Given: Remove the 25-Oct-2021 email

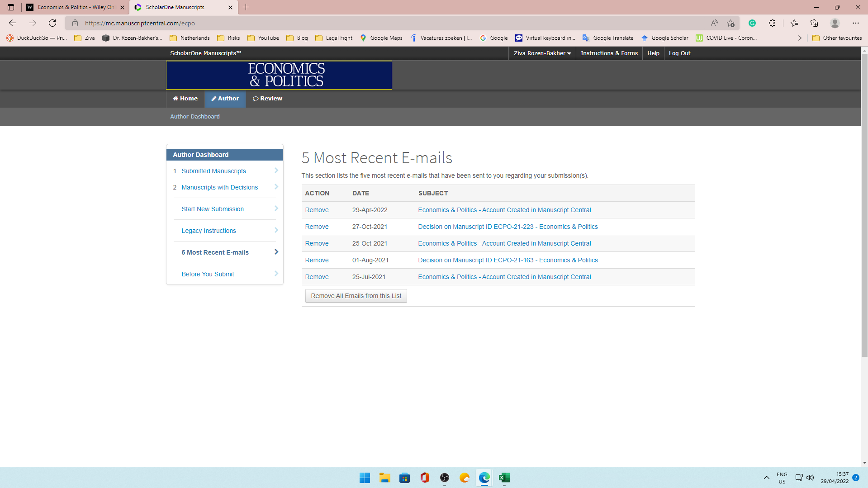Looking at the screenshot, I should pyautogui.click(x=317, y=243).
